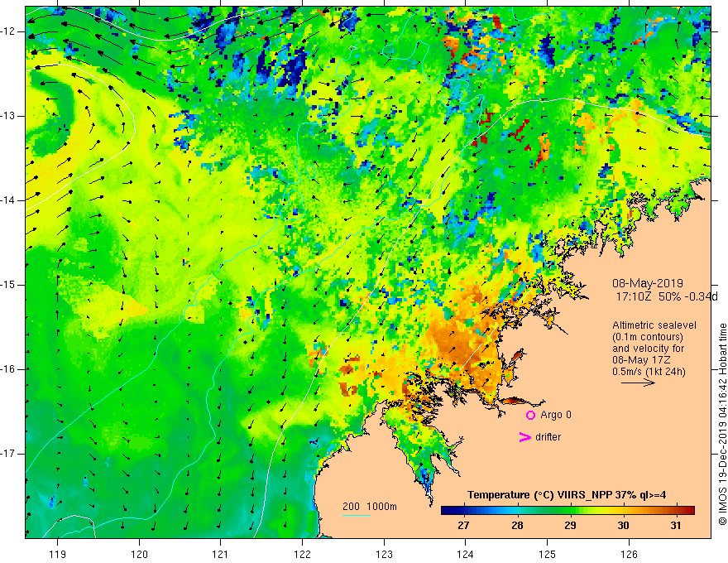Click the temperature color scale bar

(568, 511)
